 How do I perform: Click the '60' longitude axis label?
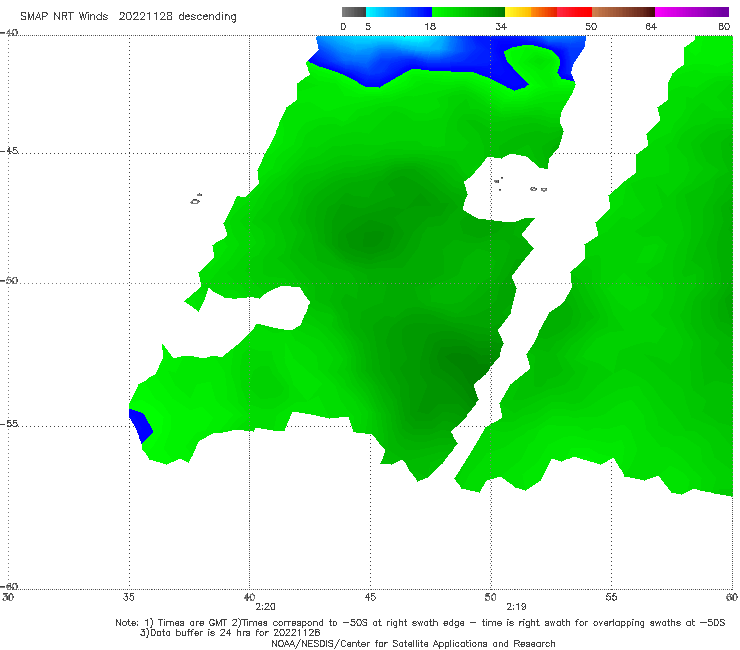pos(732,598)
